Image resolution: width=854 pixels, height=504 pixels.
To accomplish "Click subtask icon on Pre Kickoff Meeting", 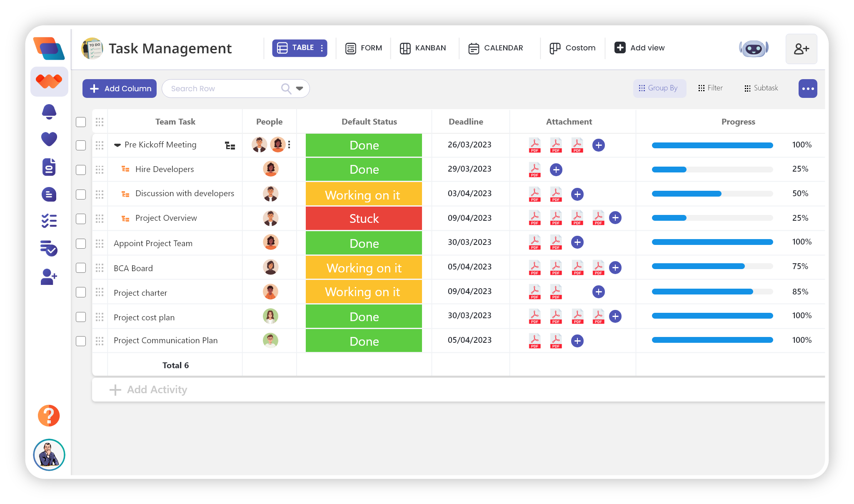I will click(230, 145).
